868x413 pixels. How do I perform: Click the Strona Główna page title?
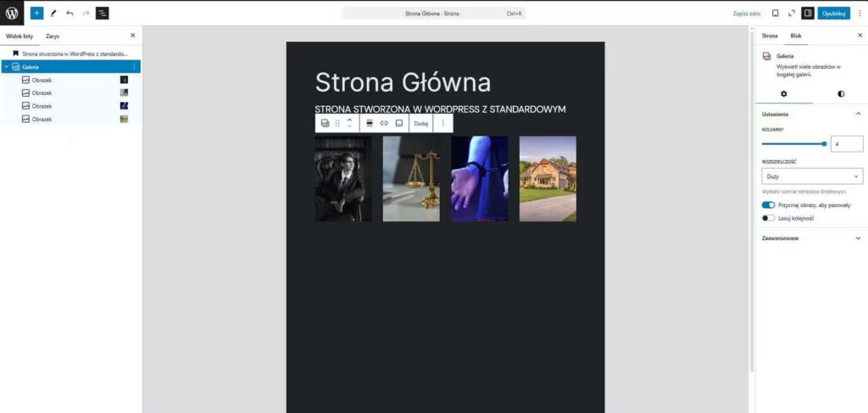[x=403, y=82]
